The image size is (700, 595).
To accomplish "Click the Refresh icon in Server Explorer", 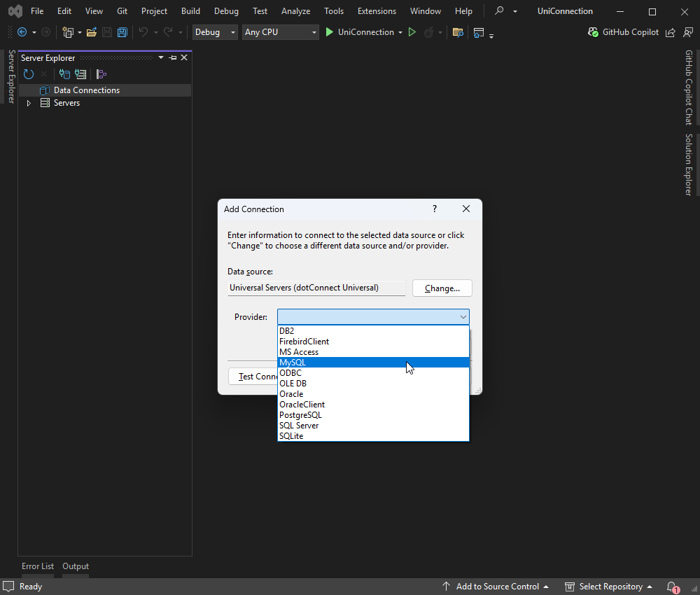I will [x=29, y=74].
